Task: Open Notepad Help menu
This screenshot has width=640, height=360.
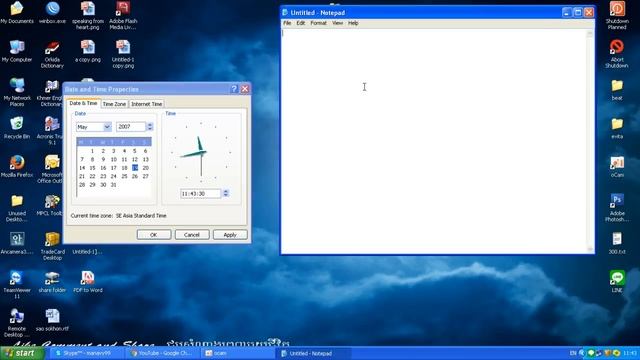Action: 353,23
